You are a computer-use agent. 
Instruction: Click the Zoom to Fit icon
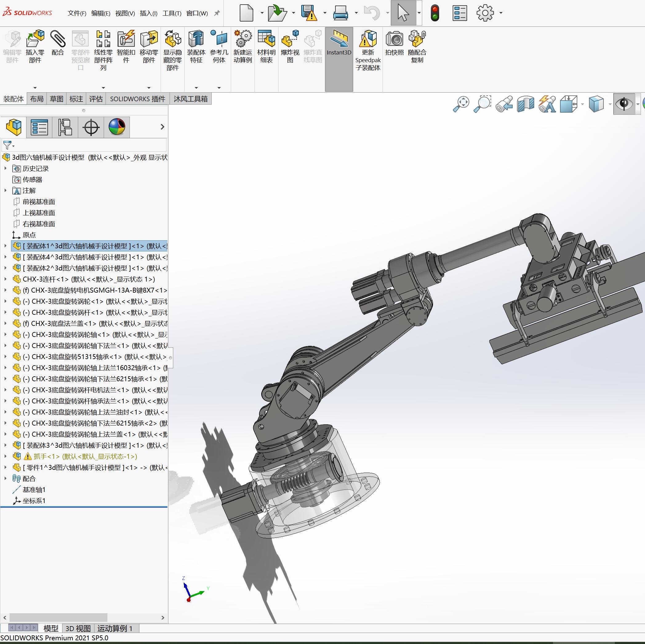[461, 104]
